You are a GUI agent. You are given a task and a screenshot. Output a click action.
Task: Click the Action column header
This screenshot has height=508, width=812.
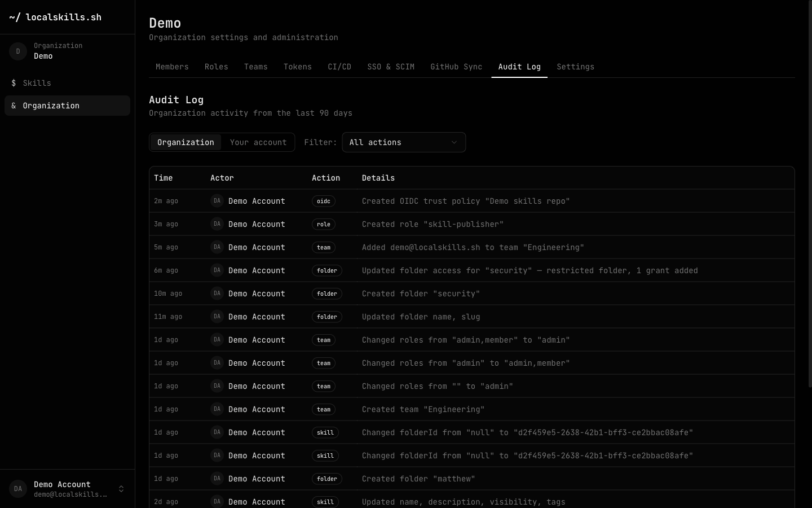pos(326,178)
